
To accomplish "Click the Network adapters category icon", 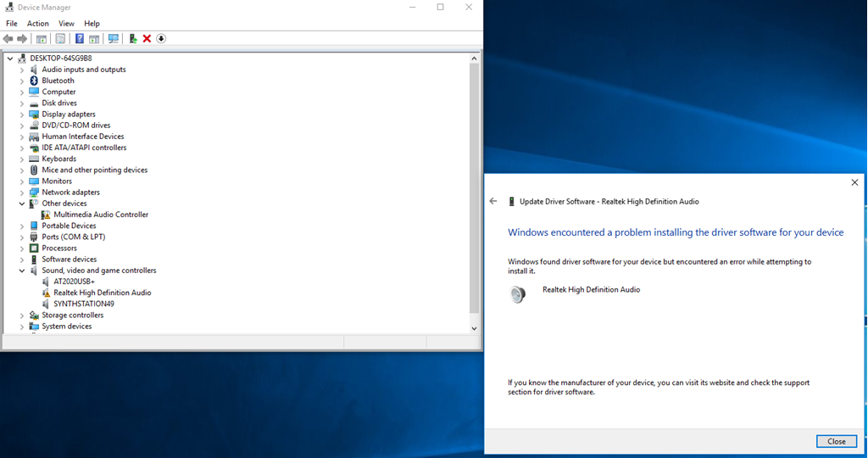I will point(34,193).
